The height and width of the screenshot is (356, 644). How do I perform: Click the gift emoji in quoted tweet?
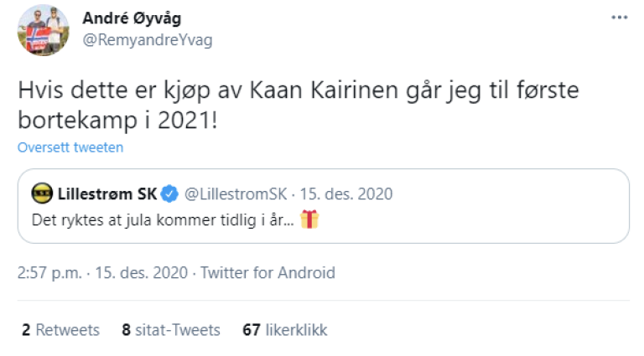coord(309,219)
